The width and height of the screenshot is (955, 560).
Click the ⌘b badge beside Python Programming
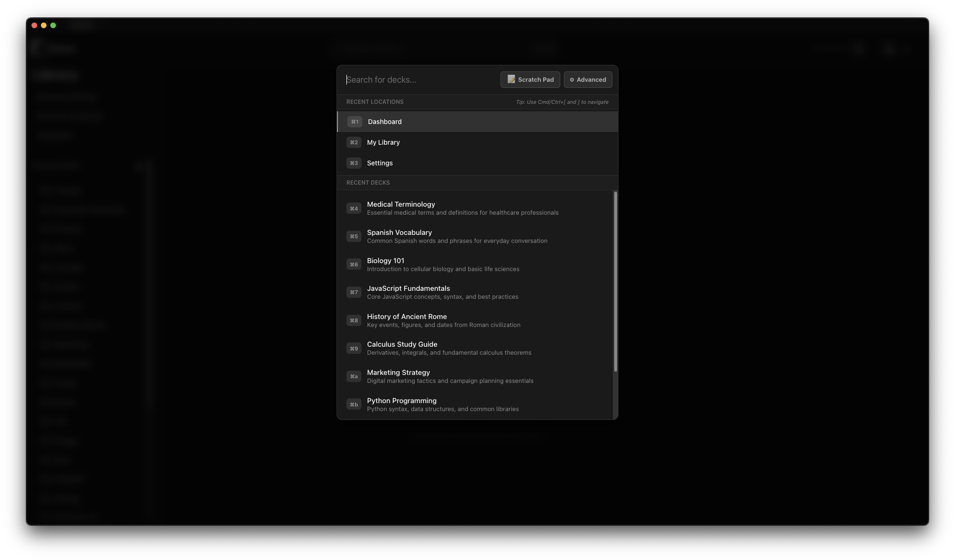click(353, 404)
